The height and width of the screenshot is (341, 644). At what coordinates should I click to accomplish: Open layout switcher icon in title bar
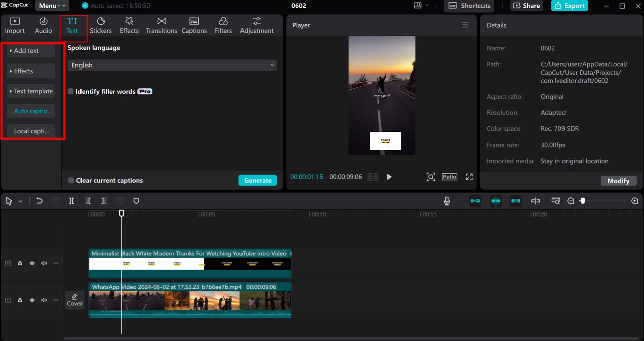click(417, 6)
